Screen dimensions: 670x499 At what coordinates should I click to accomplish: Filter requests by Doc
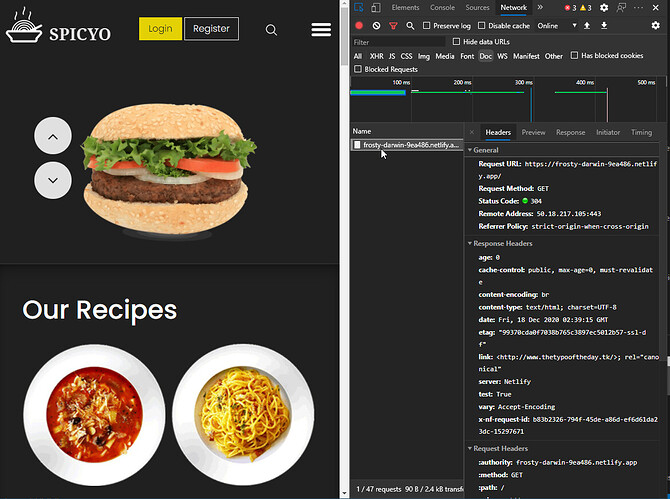[x=486, y=56]
